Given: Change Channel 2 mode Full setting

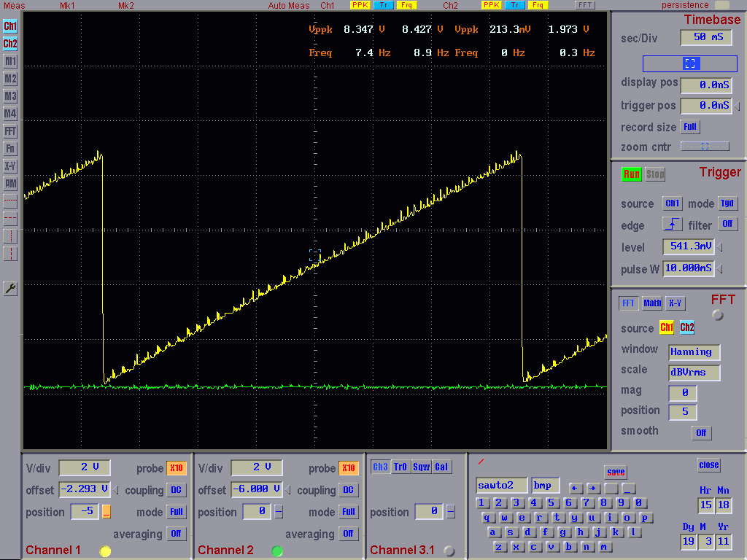Looking at the screenshot, I should [348, 512].
